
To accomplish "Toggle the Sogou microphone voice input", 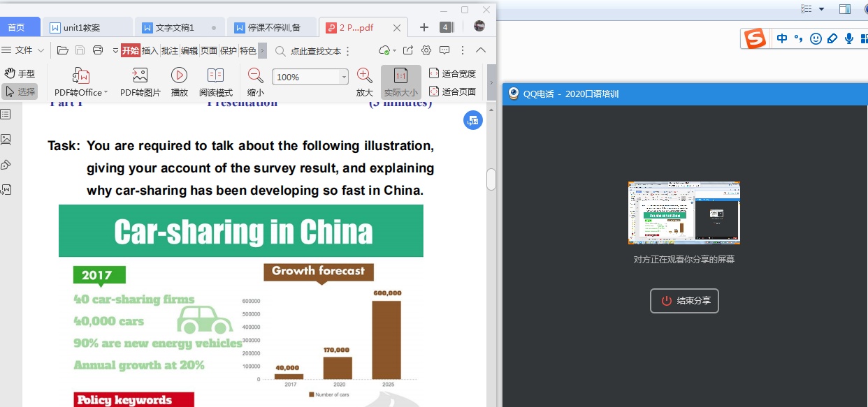I will point(849,38).
